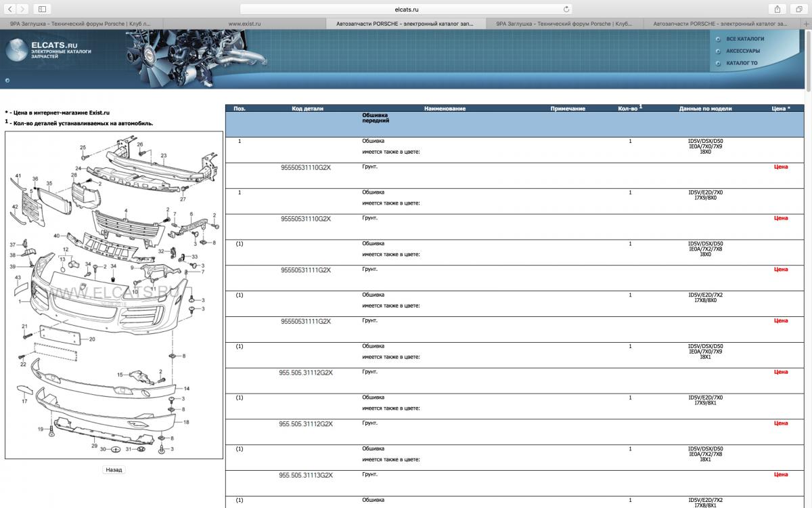Image resolution: width=812 pixels, height=508 pixels.
Task: Click Цена link for 955.505.31113G2X row
Action: click(781, 475)
